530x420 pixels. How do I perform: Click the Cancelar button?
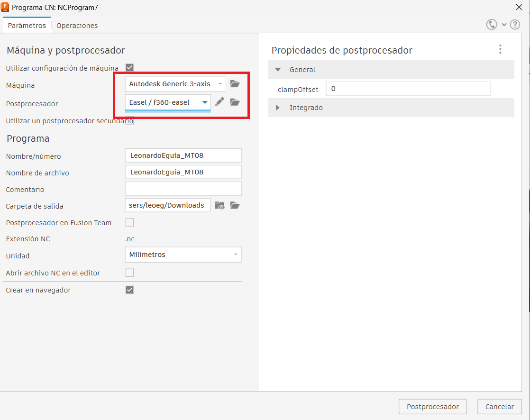point(500,406)
